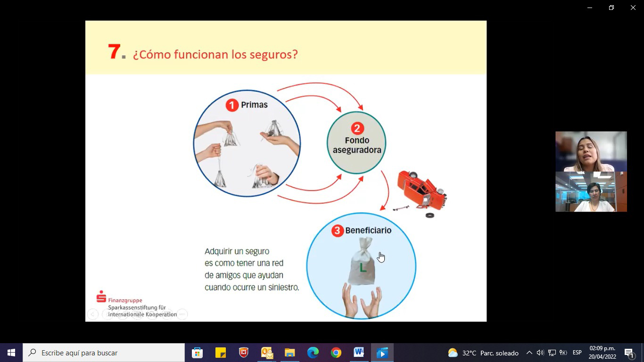Viewport: 644px width, 362px height.
Task: Launch Google Chrome from taskbar
Action: coord(336,353)
